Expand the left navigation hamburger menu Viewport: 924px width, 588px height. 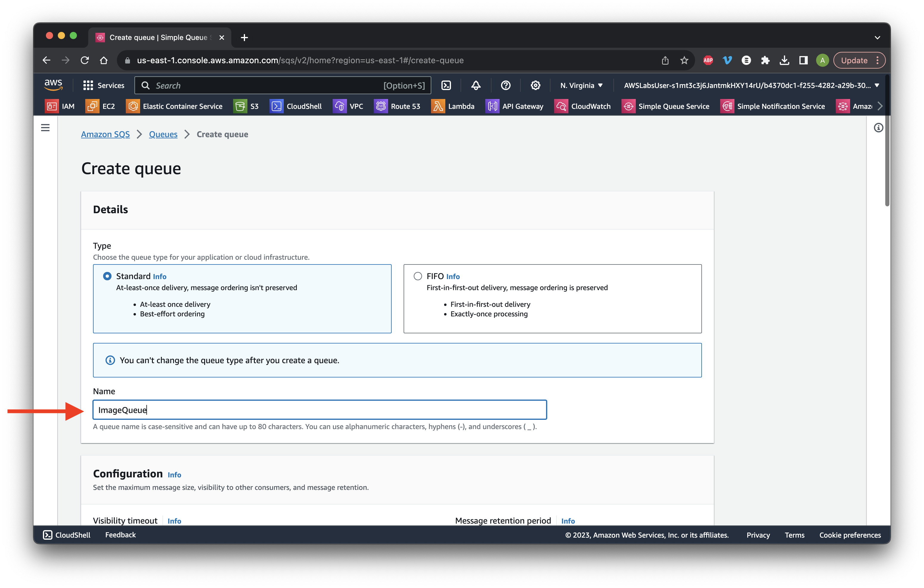point(45,127)
